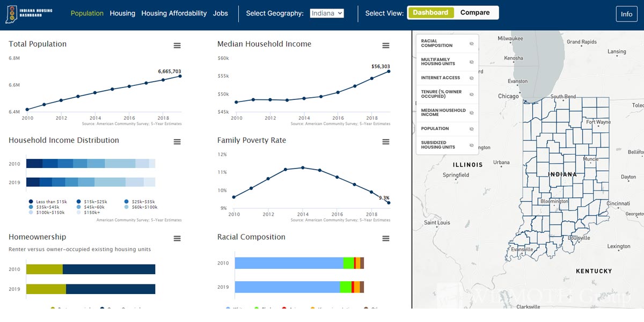Image resolution: width=644 pixels, height=322 pixels.
Task: Open the Total Population chart menu icon
Action: [x=177, y=46]
